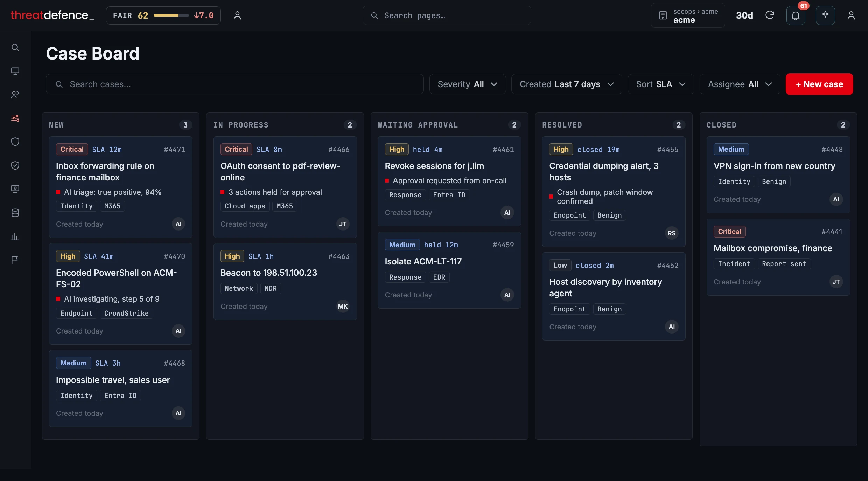
Task: Open the Sort SLA dropdown
Action: click(661, 84)
